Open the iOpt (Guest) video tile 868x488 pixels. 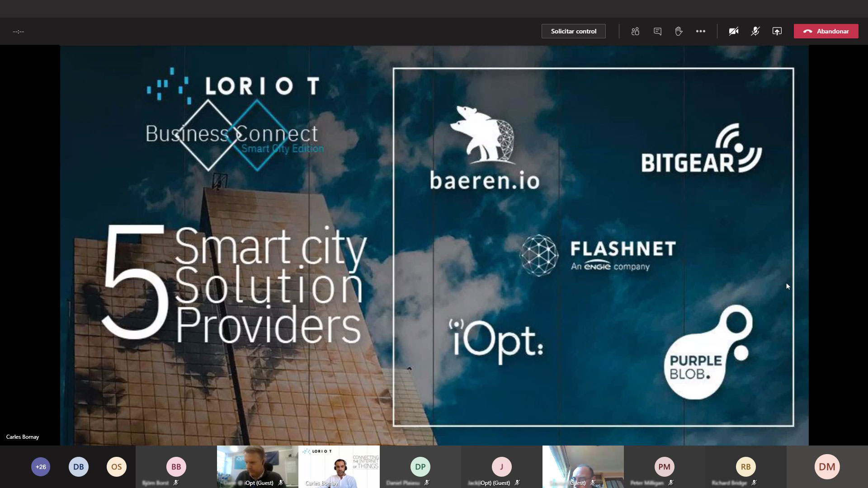tap(258, 467)
